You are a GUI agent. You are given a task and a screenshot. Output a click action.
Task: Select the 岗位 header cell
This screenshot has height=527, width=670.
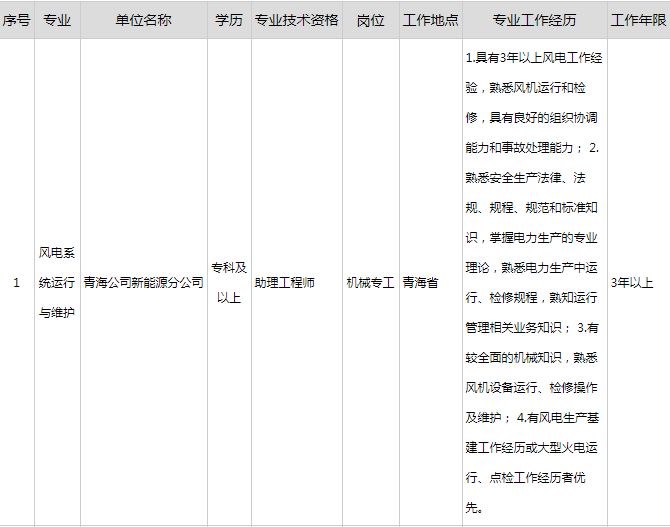coord(370,20)
